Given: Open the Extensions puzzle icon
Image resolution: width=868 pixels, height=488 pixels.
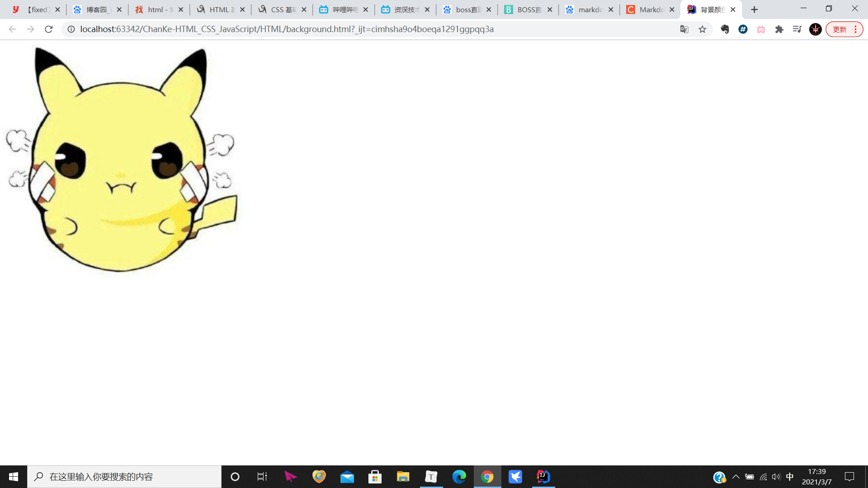Looking at the screenshot, I should click(779, 29).
